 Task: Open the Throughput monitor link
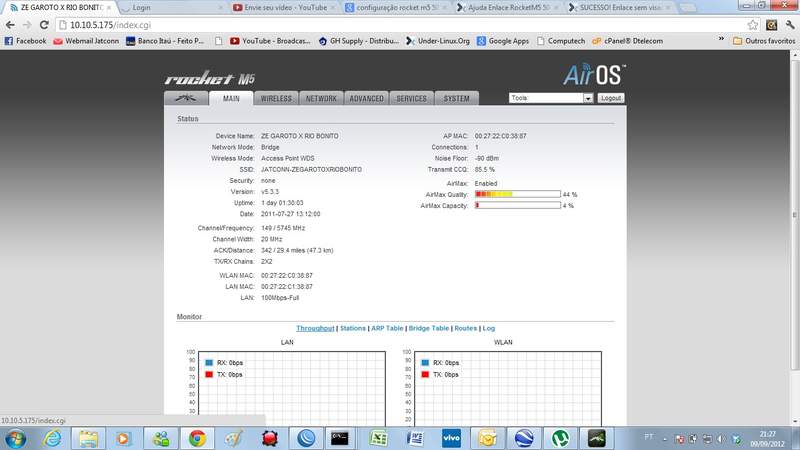(x=315, y=328)
